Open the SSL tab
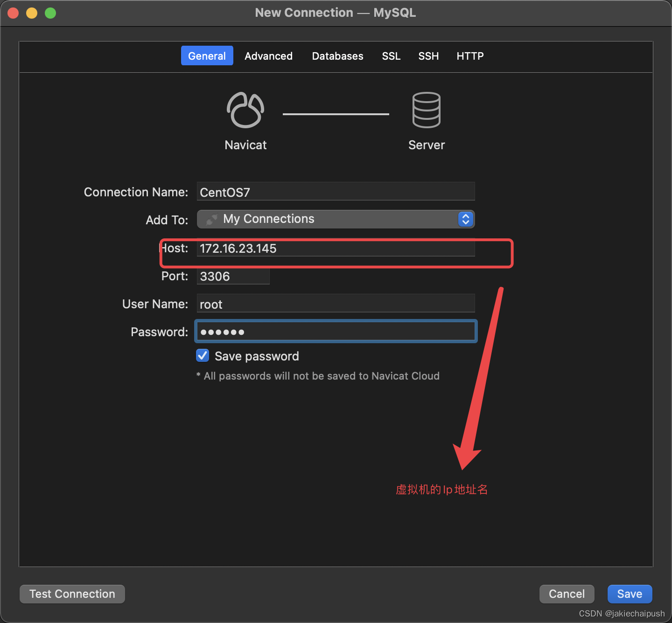 (x=391, y=56)
